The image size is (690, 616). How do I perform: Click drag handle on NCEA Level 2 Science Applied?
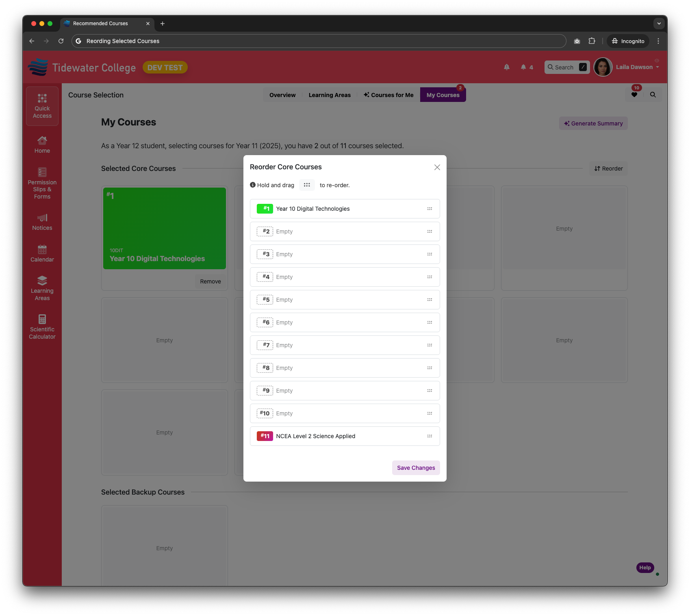point(430,436)
